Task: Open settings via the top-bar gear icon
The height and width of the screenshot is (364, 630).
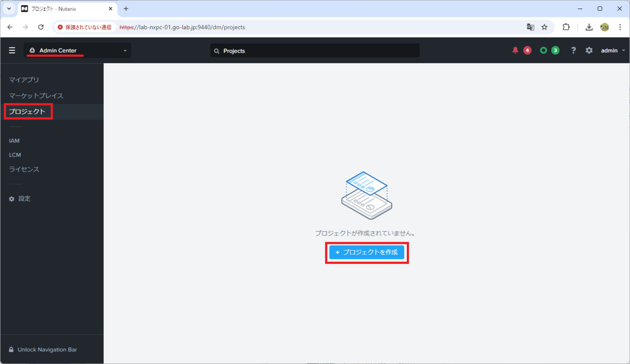Action: [x=589, y=50]
